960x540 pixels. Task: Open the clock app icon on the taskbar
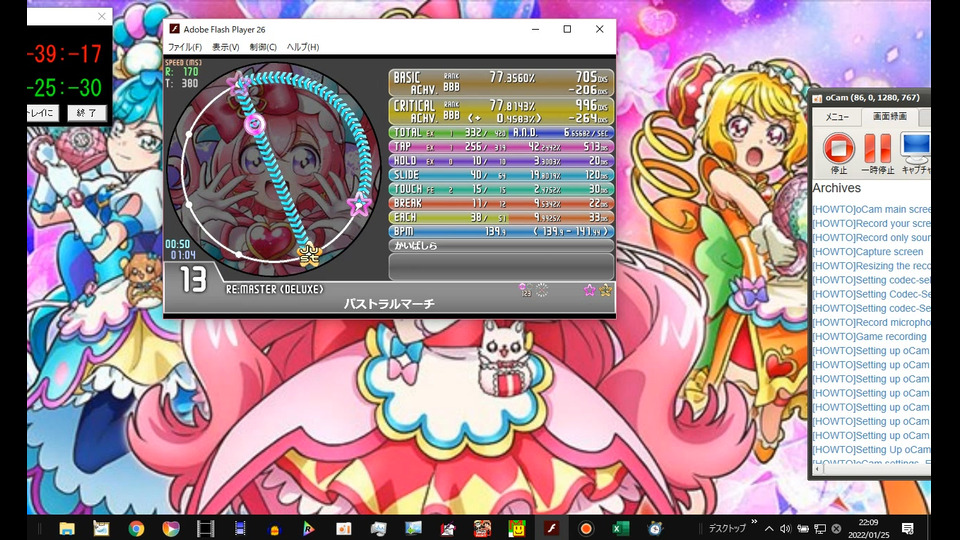pos(655,528)
